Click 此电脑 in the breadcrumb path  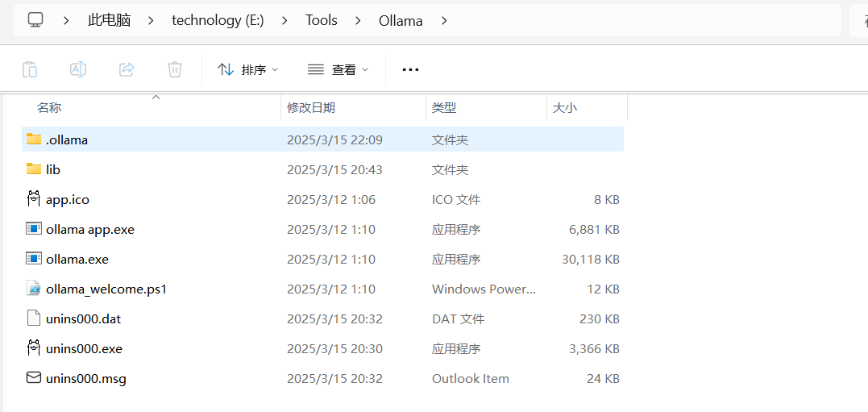[x=109, y=20]
